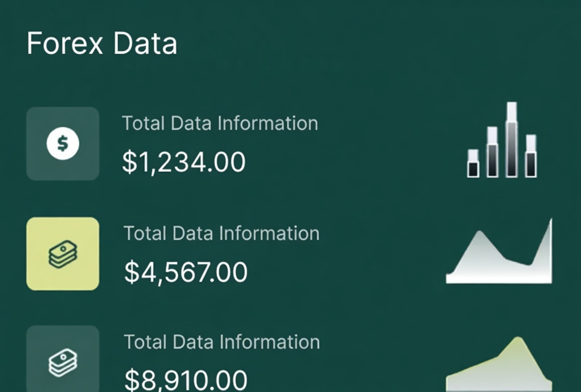The image size is (581, 392).
Task: Click the tallest bar in the bar chart
Action: pyautogui.click(x=512, y=139)
